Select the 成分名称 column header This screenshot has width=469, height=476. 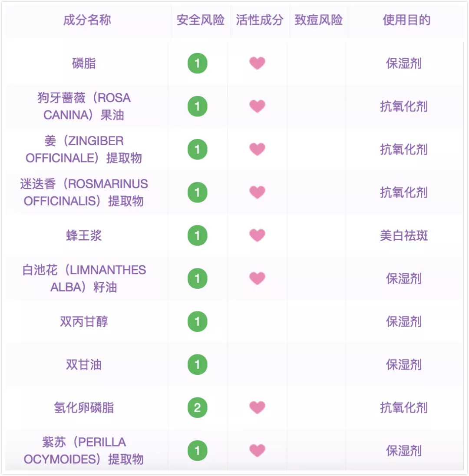[x=87, y=20]
